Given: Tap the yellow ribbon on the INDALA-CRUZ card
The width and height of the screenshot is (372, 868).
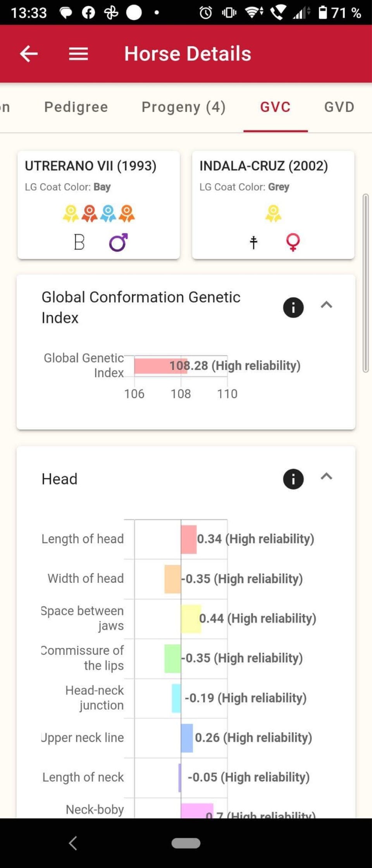Looking at the screenshot, I should pyautogui.click(x=273, y=213).
